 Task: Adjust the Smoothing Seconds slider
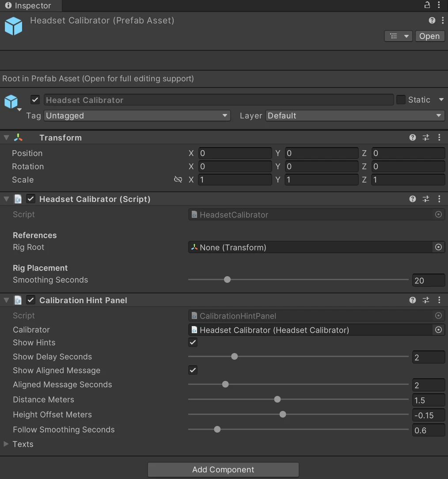pyautogui.click(x=298, y=280)
